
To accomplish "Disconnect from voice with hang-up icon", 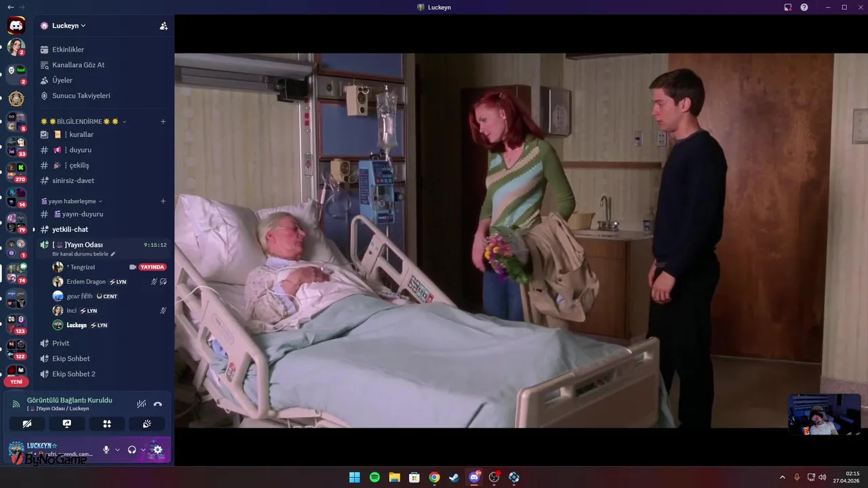I will coord(158,404).
